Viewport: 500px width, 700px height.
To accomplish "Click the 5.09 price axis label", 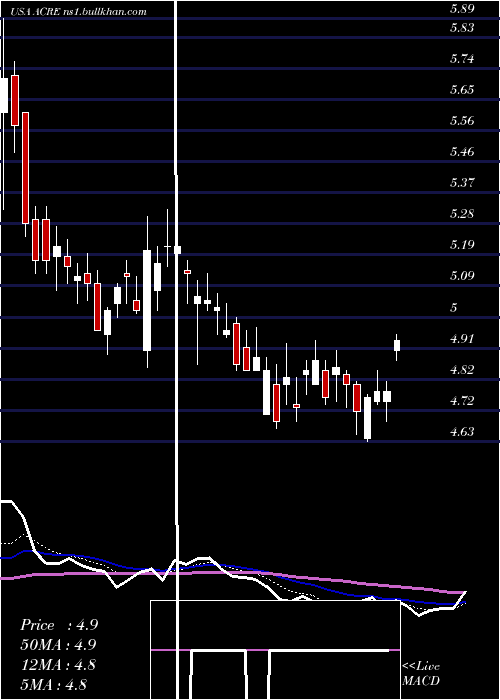I will point(462,276).
